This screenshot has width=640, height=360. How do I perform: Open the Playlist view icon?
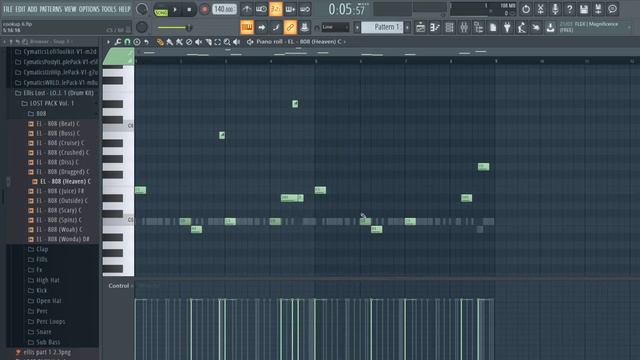tap(420, 27)
